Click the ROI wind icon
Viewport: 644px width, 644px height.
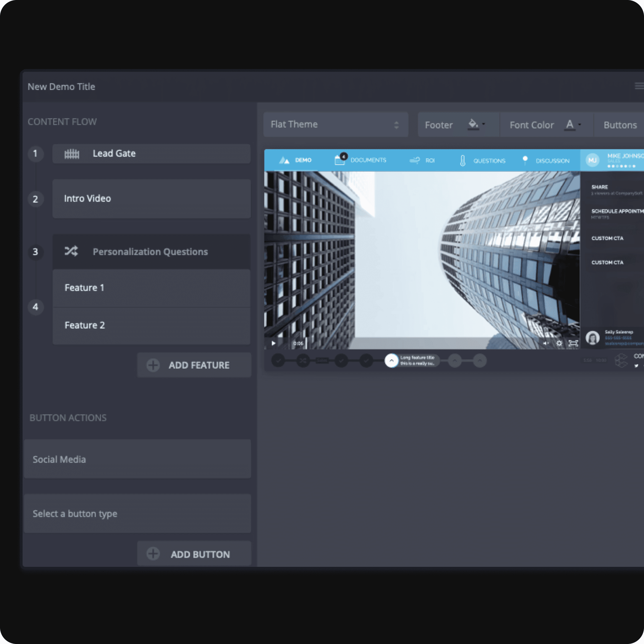point(415,160)
